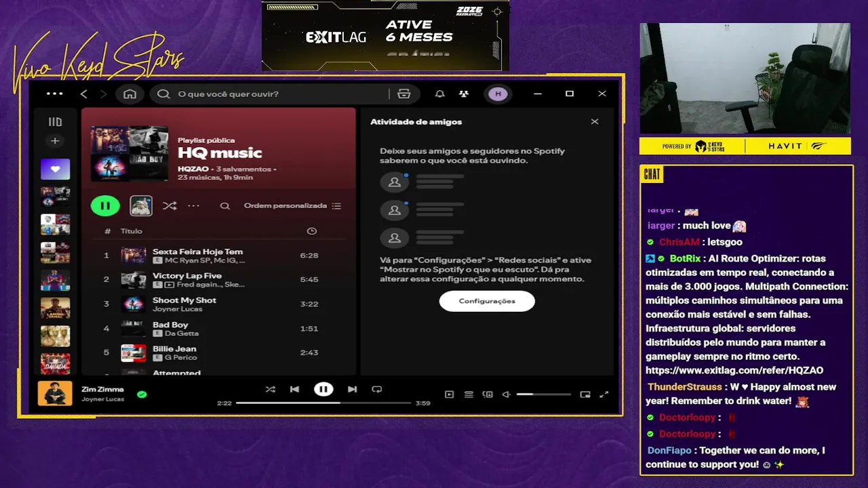
Task: Open connect to a device icon
Action: click(x=488, y=394)
